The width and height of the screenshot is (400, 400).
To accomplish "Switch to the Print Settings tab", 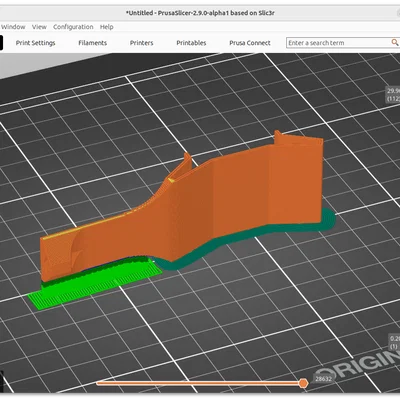I will click(35, 43).
